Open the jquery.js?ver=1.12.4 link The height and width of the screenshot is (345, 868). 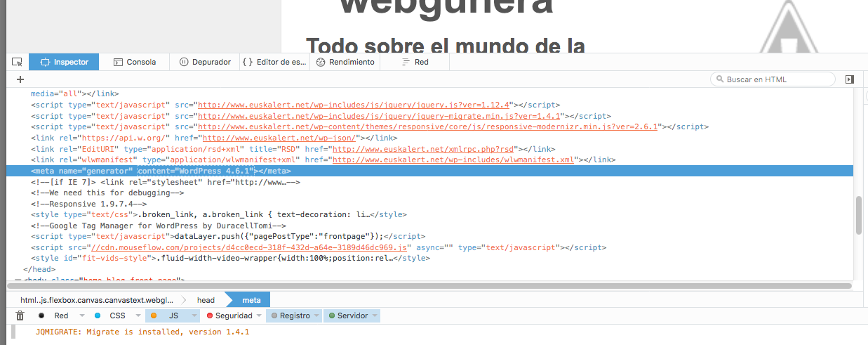point(354,104)
